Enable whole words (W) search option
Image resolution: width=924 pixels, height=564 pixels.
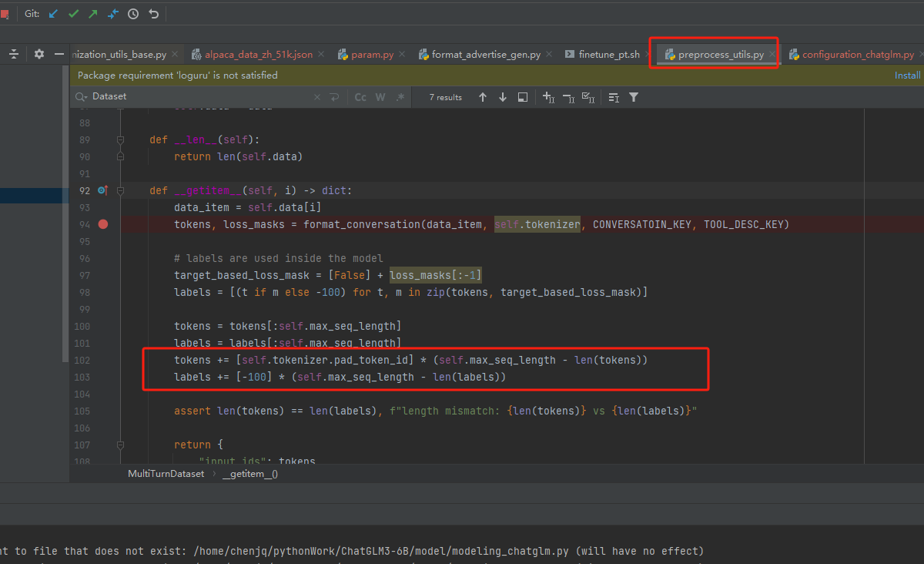[x=377, y=96]
